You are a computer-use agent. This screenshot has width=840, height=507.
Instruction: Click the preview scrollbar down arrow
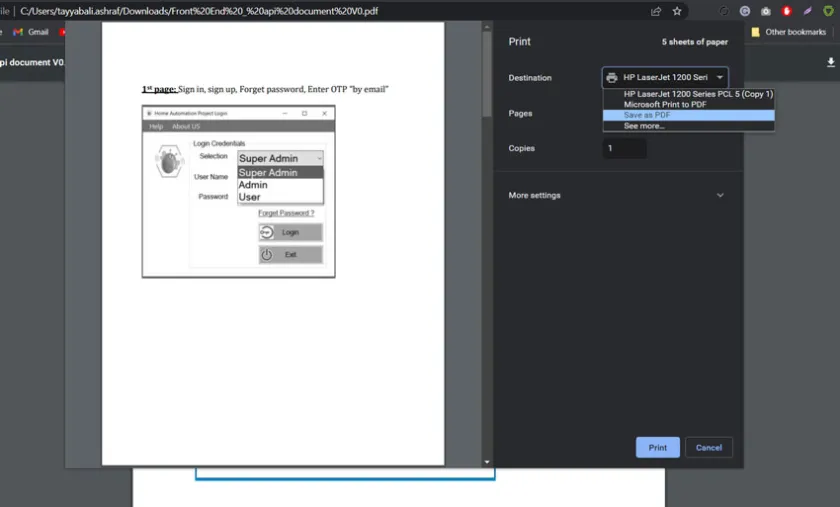tap(487, 462)
